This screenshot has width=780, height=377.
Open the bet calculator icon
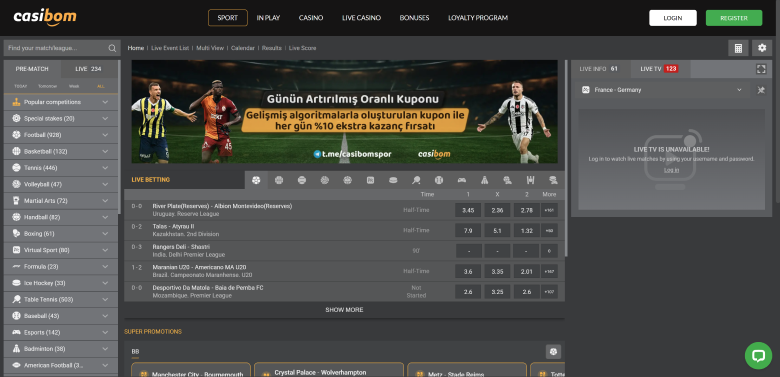point(738,48)
